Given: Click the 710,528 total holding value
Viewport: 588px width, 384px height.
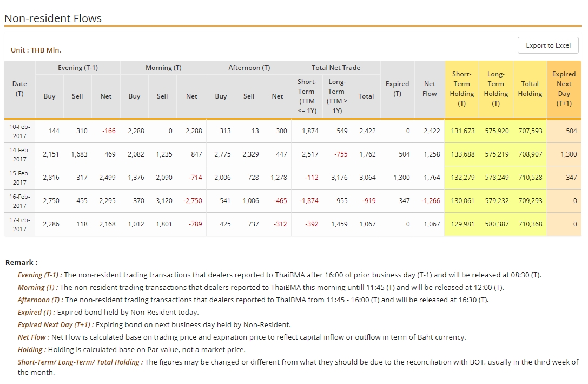Looking at the screenshot, I should [530, 178].
